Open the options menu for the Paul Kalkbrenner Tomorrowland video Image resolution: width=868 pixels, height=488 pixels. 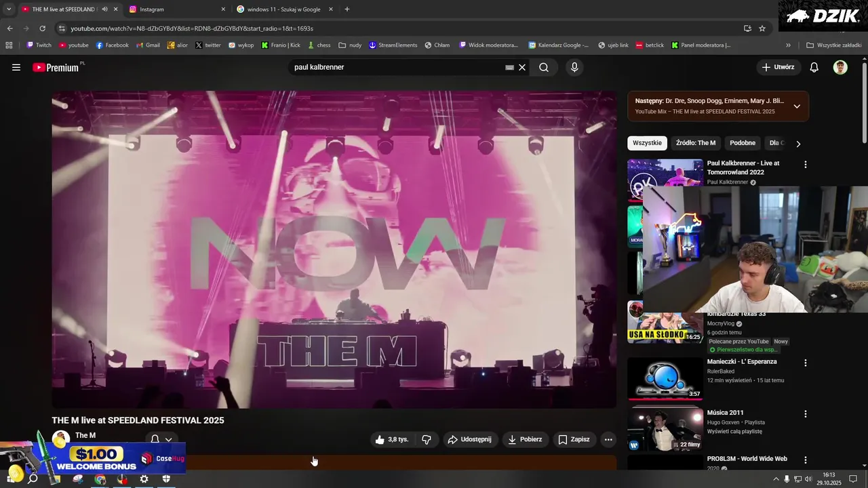click(x=806, y=164)
